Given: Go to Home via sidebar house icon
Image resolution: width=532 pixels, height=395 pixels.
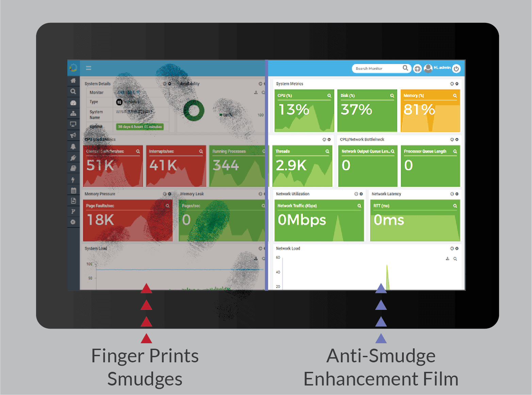Looking at the screenshot, I should pos(73,81).
